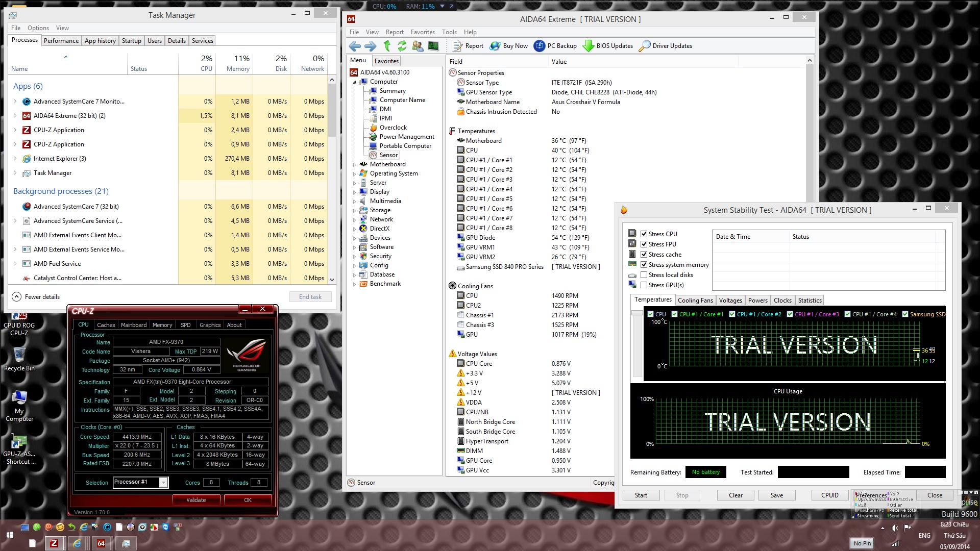Click Validate button in CPU-Z
The width and height of the screenshot is (980, 551).
pos(196,500)
